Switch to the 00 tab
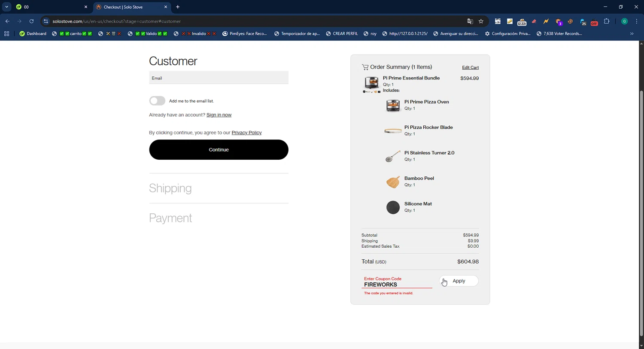This screenshot has height=349, width=644. click(51, 7)
